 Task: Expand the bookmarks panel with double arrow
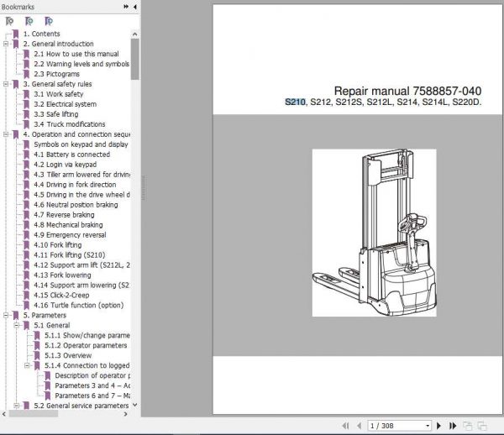point(126,7)
